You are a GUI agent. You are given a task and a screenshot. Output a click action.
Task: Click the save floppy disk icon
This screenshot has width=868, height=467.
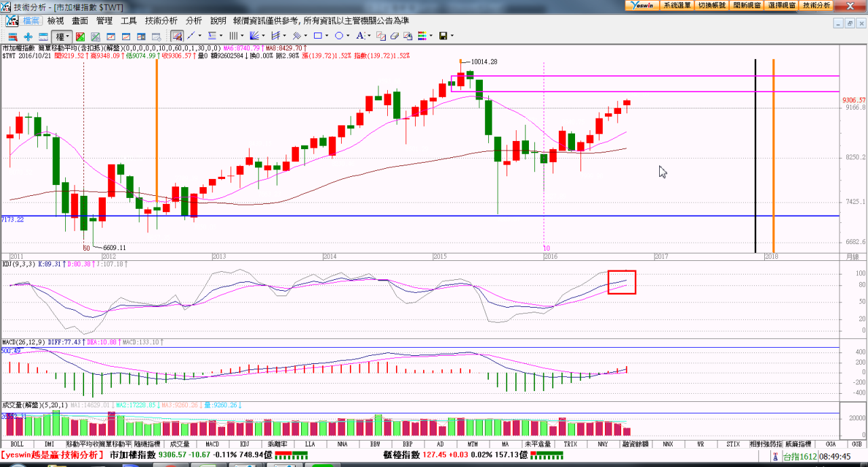(x=443, y=36)
